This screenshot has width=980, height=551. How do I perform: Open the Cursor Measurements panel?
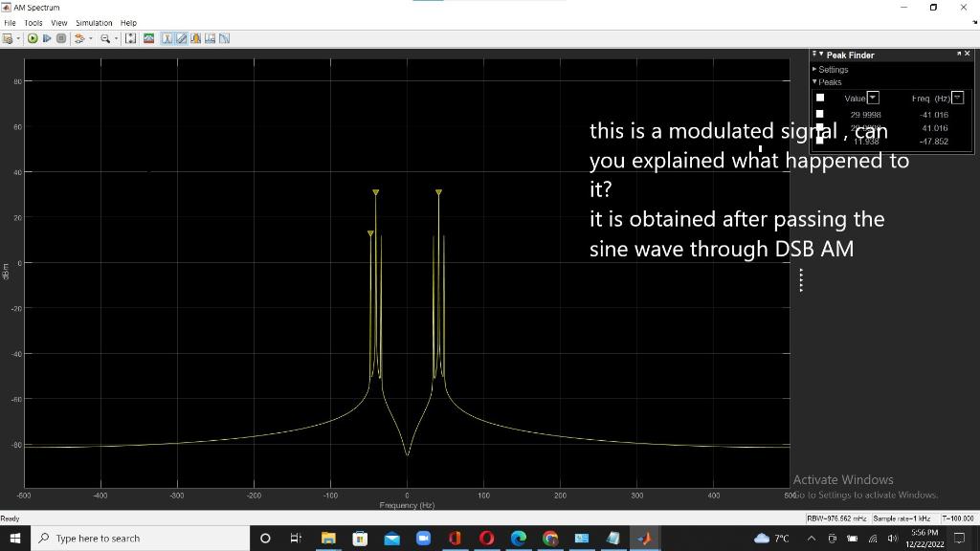coord(166,38)
